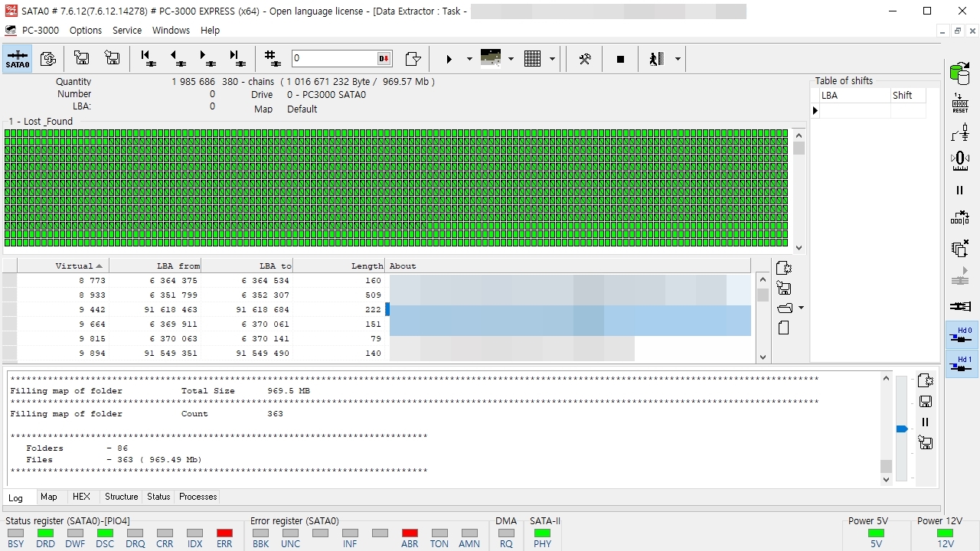Click the save log floppy icon
Image resolution: width=980 pixels, height=551 pixels.
[925, 402]
